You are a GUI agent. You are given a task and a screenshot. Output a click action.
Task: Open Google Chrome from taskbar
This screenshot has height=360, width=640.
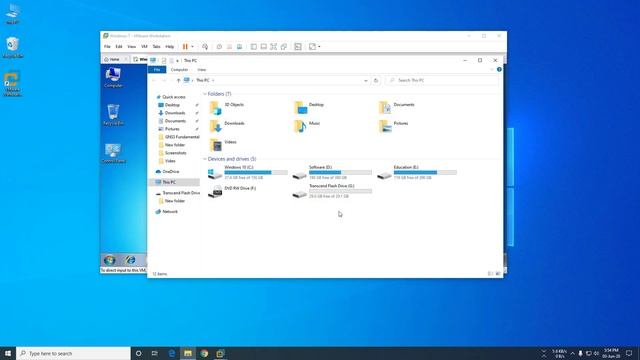[204, 353]
